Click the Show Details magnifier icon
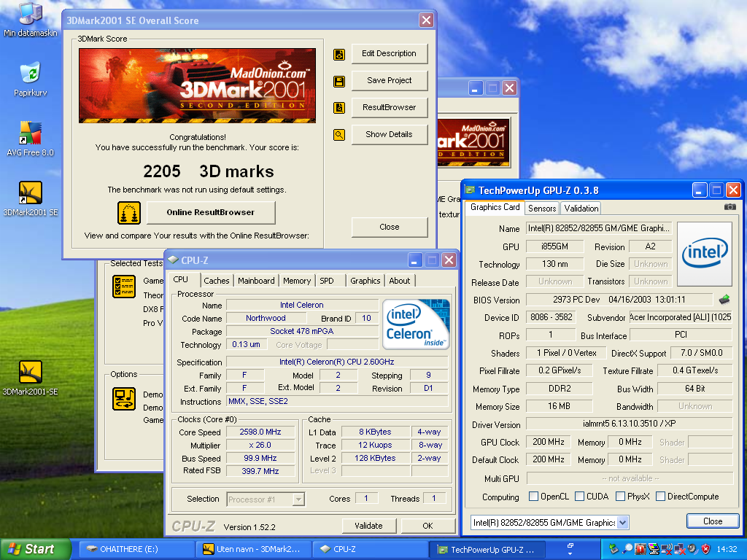The image size is (747, 560). 339,135
